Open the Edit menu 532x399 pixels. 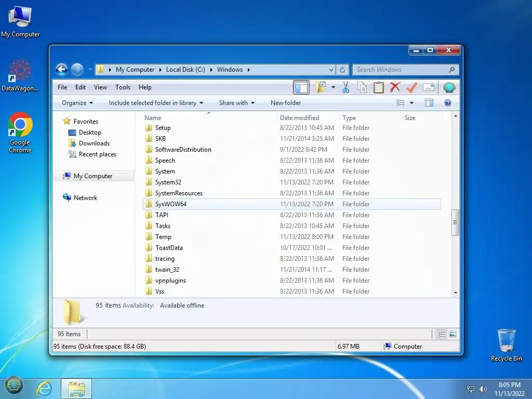point(81,87)
